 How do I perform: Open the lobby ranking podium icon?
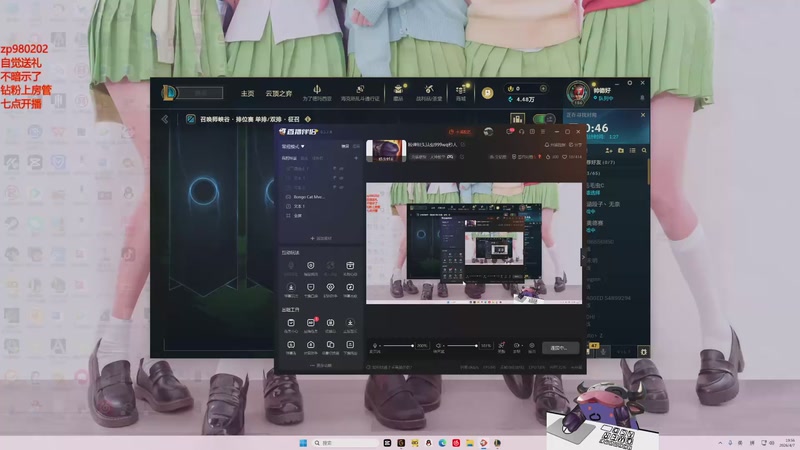pos(517,119)
